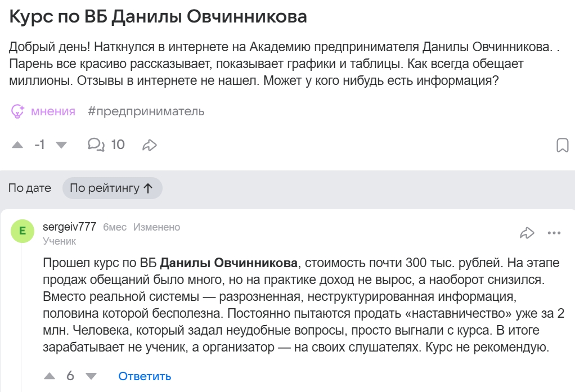Share the main post via arrow icon

pos(149,145)
